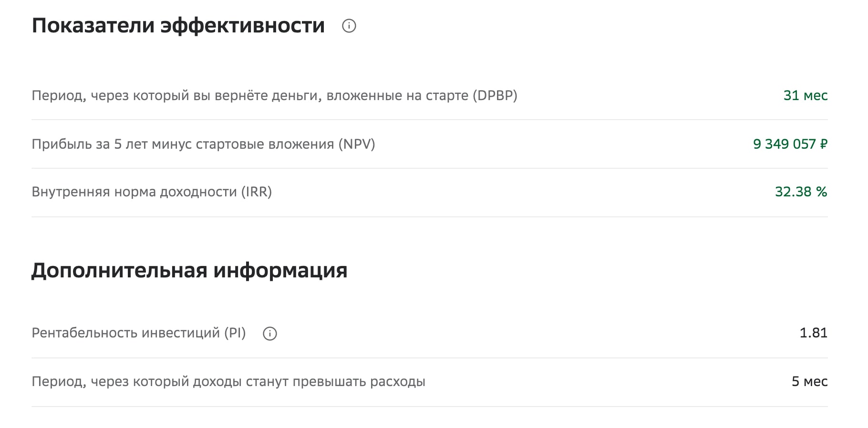The image size is (868, 428).
Task: Click the percent sign after 32.38
Action: coord(822,192)
